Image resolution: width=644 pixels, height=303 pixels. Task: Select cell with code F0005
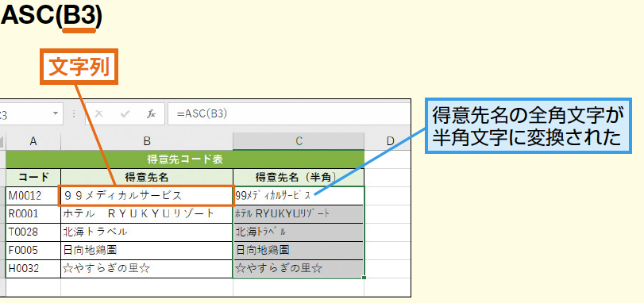(x=33, y=250)
